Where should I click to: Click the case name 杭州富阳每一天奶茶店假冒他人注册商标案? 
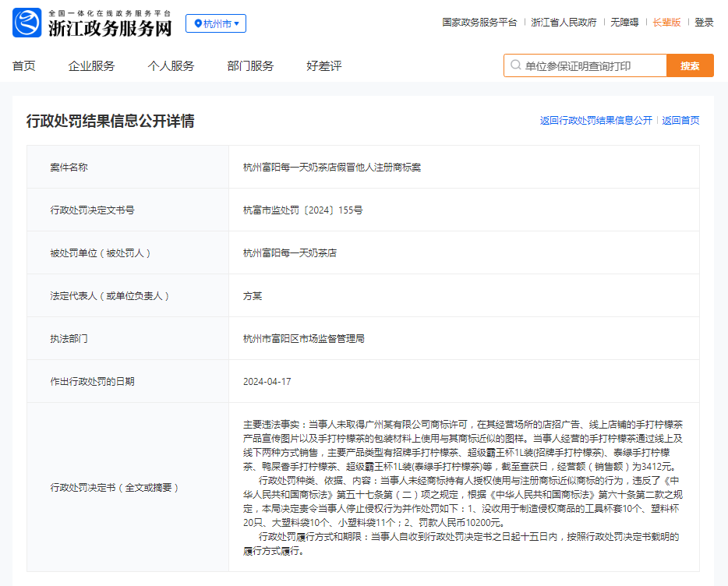(332, 168)
